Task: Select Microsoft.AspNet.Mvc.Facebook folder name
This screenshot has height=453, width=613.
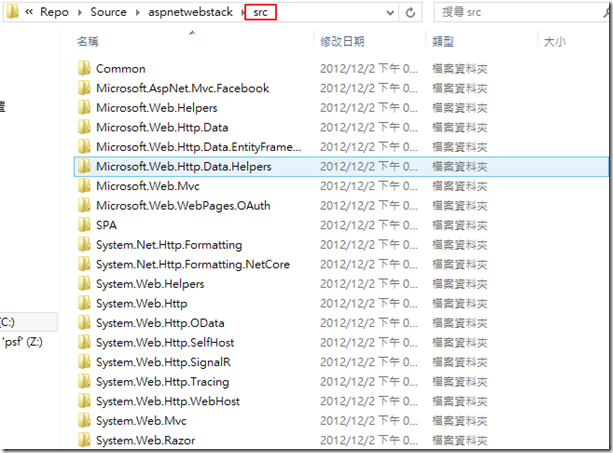Action: [183, 88]
